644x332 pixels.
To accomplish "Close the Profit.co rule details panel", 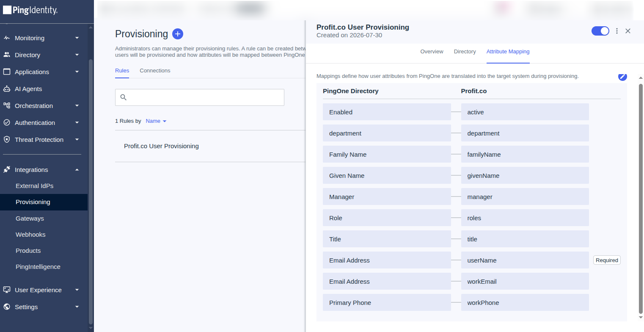I will [x=628, y=31].
